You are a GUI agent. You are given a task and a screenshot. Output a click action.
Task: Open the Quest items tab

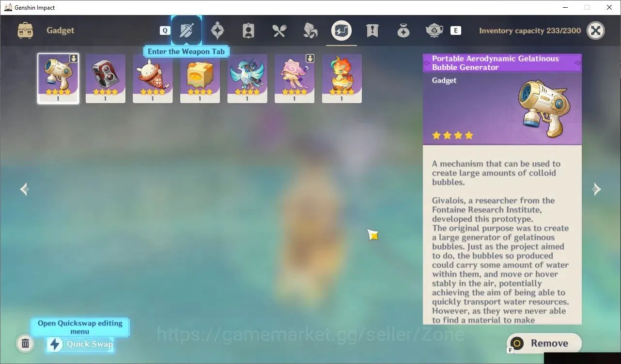pos(373,30)
